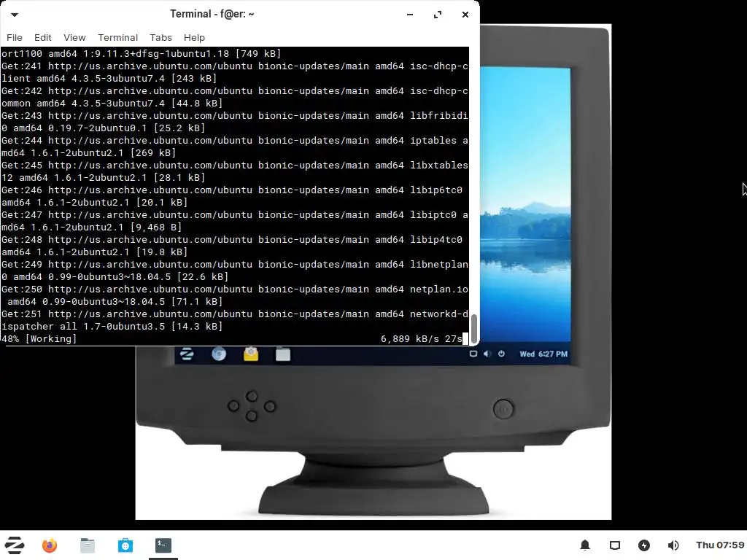Open the display tray icon
Screen dimensions: 747x560
[x=615, y=545]
